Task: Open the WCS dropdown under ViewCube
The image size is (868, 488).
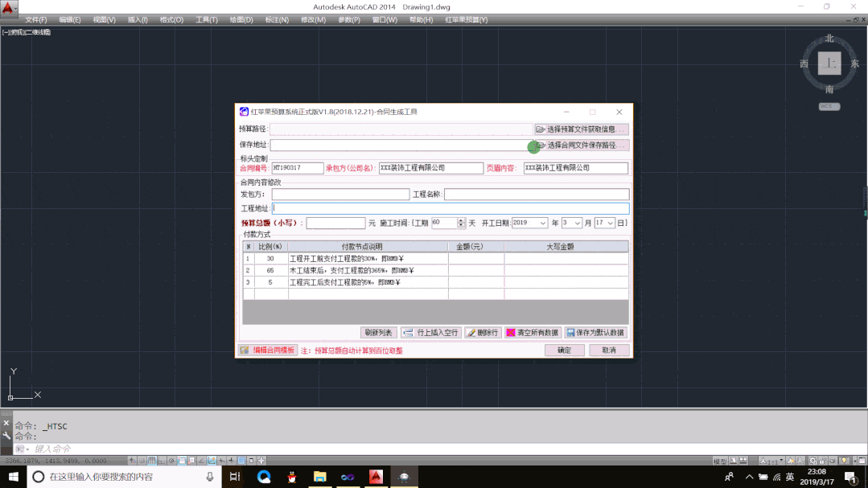Action: pyautogui.click(x=829, y=106)
